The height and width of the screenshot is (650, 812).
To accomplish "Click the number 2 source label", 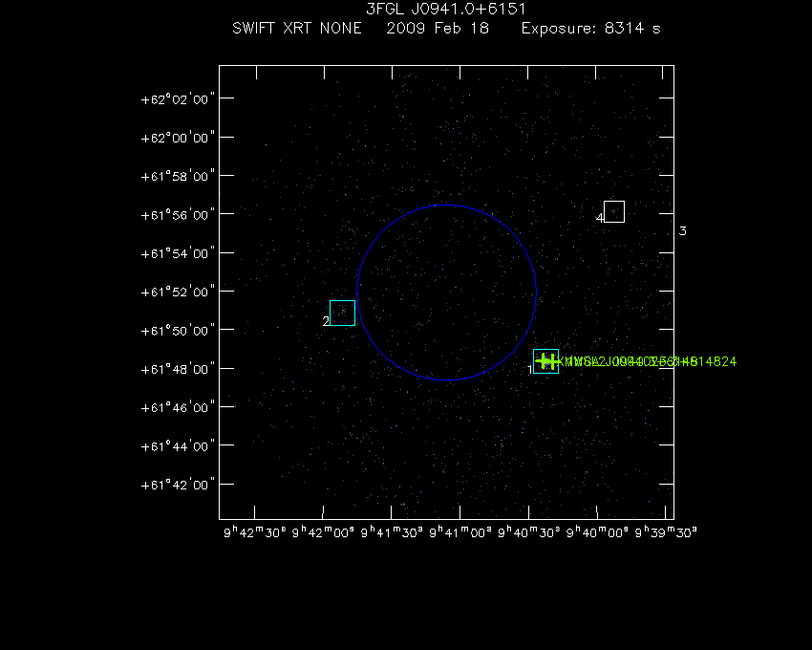I will tap(326, 321).
